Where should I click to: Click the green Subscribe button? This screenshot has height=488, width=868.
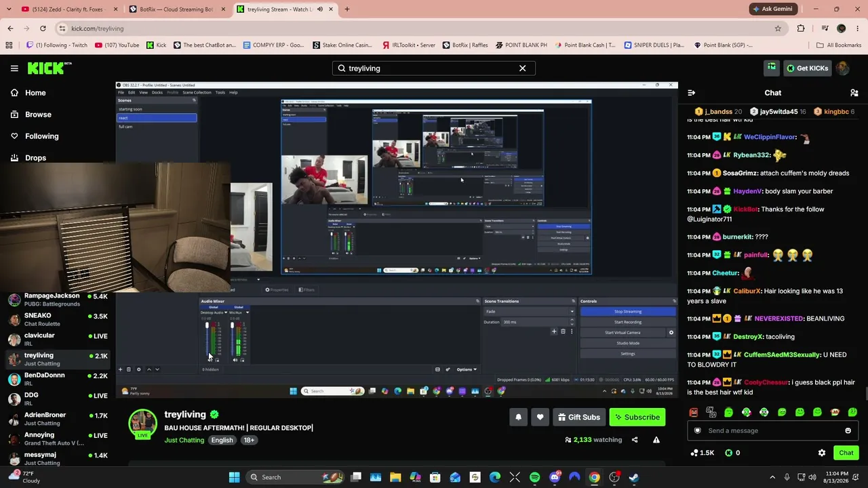click(x=637, y=418)
